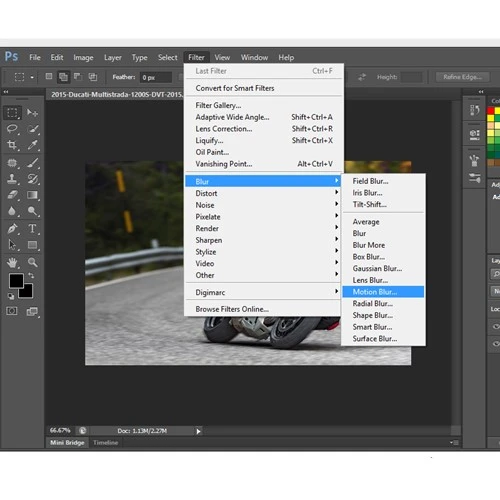Viewport: 500px width, 500px height.
Task: Choose Motion Blur from the submenu
Action: click(383, 292)
